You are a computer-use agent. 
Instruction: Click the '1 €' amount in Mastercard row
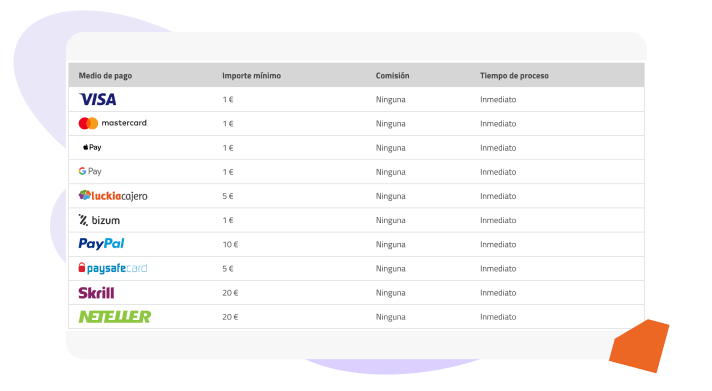(228, 124)
